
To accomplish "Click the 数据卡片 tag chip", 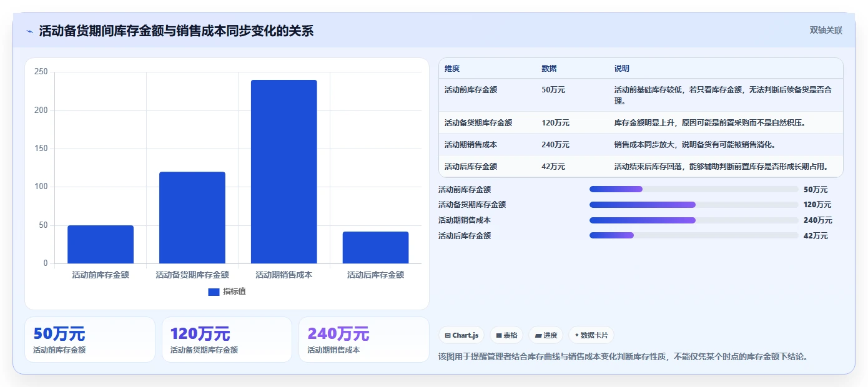I will (591, 335).
